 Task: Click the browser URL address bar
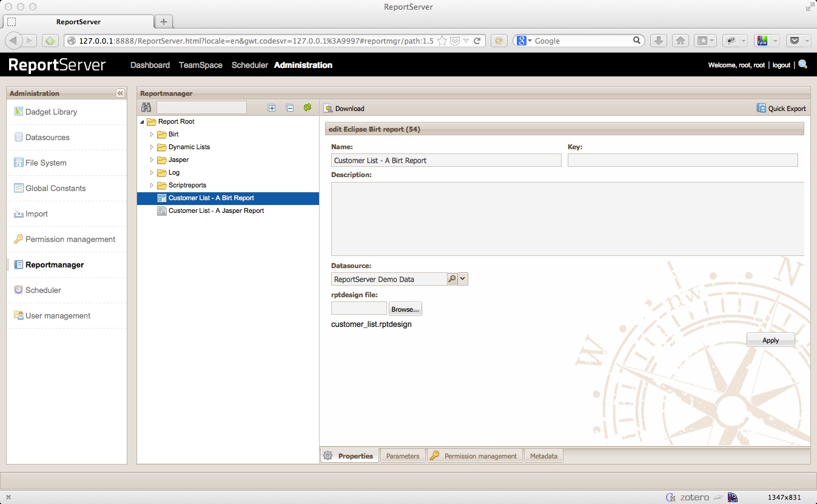point(256,41)
